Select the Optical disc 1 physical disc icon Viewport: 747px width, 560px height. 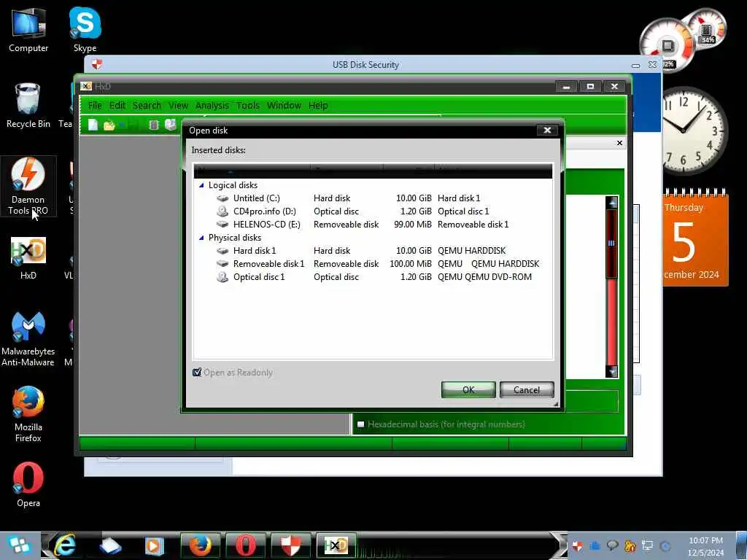point(222,276)
